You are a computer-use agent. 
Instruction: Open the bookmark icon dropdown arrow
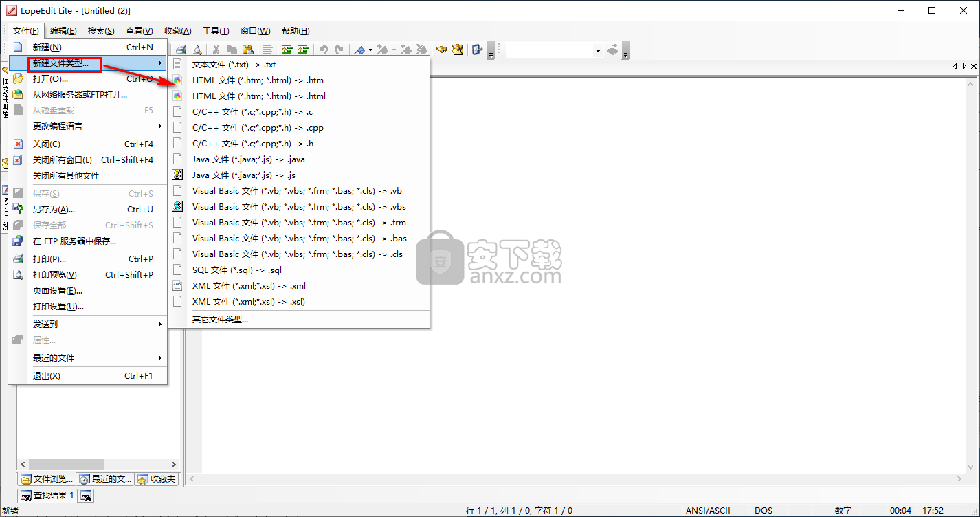click(x=370, y=49)
